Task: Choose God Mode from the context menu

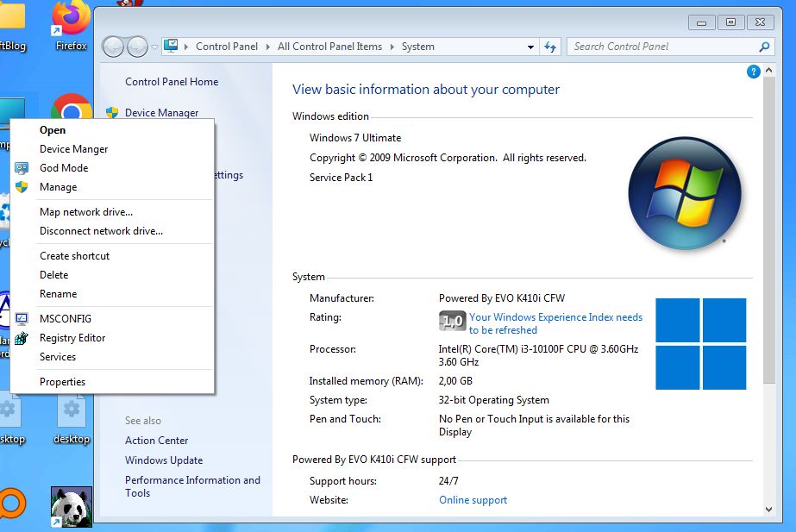Action: click(x=112, y=168)
